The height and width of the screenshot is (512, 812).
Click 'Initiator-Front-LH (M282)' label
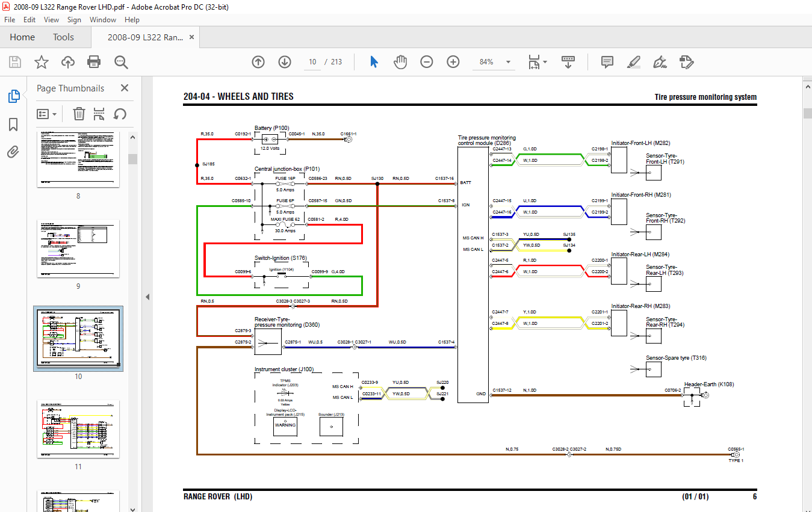[641, 143]
